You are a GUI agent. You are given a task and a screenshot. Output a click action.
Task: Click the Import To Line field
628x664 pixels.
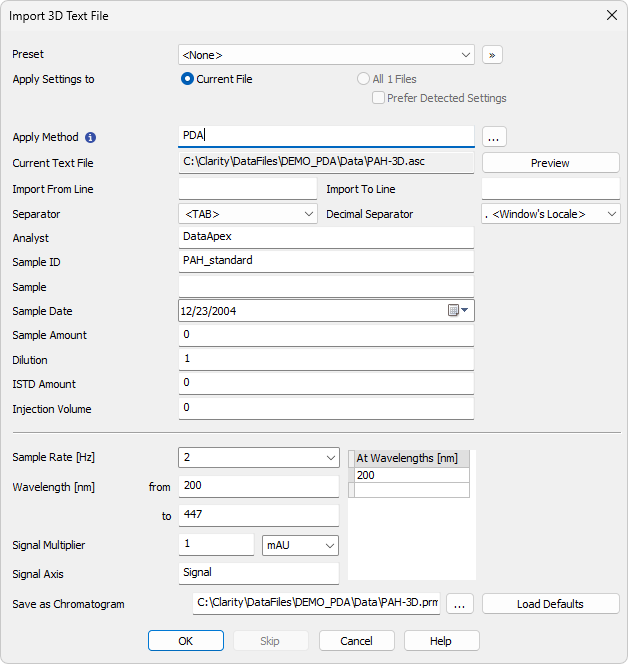point(551,189)
